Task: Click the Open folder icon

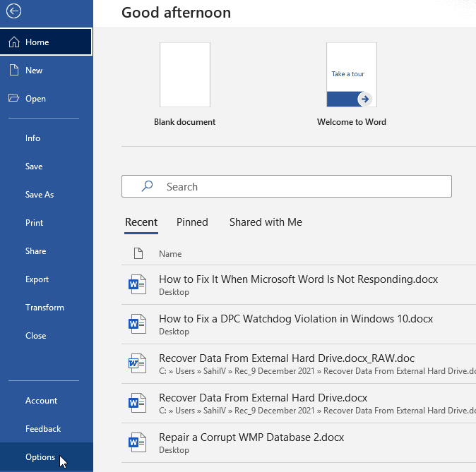Action: pyautogui.click(x=13, y=98)
